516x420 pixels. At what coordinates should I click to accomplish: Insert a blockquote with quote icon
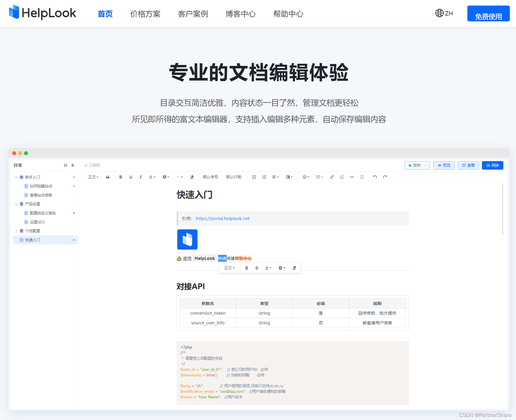coord(108,177)
